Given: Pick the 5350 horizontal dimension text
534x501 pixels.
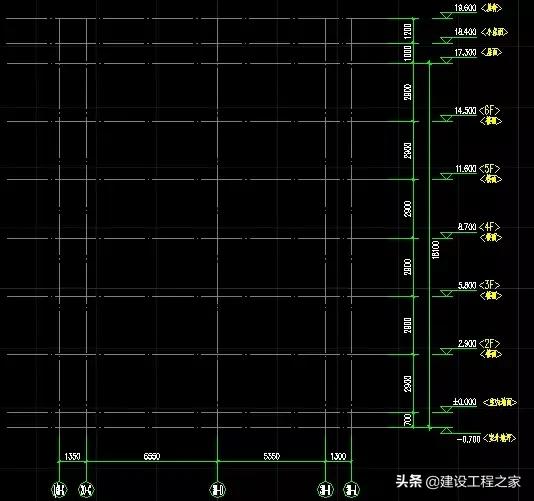Looking at the screenshot, I should point(272,456).
